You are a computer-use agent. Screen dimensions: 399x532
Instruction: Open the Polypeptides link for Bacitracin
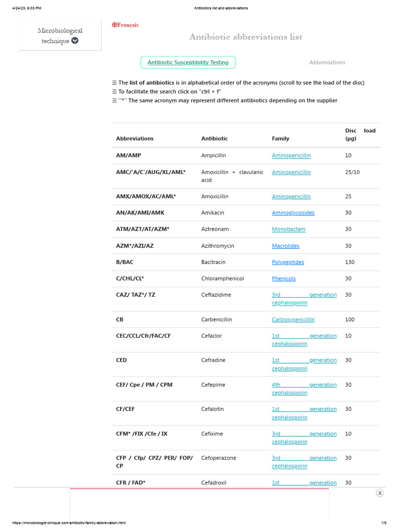pos(288,262)
